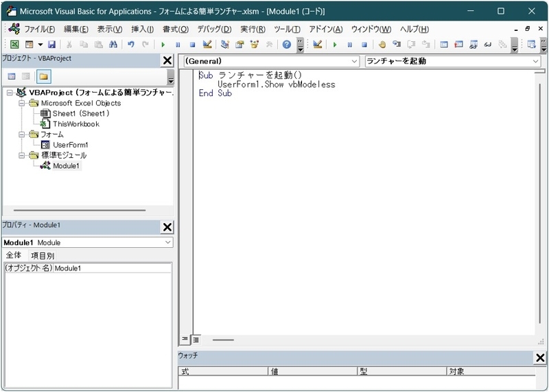The height and width of the screenshot is (392, 549).
Task: Click the Cut scissors icon
Action: [x=69, y=45]
